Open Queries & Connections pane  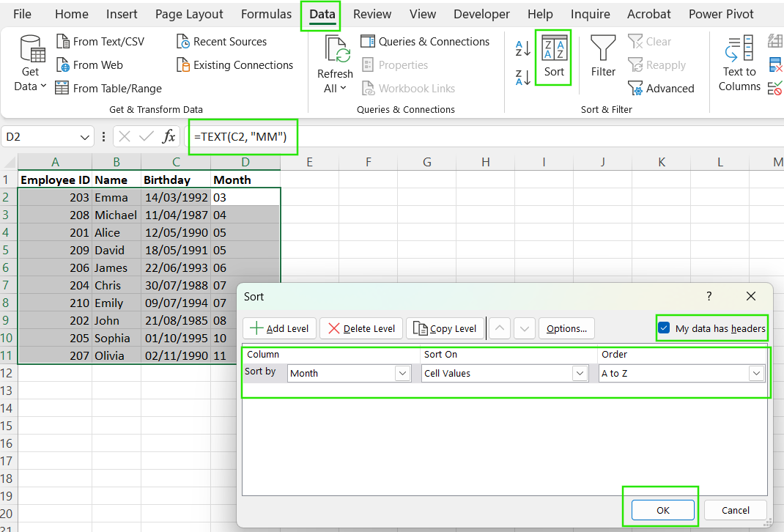tap(425, 42)
